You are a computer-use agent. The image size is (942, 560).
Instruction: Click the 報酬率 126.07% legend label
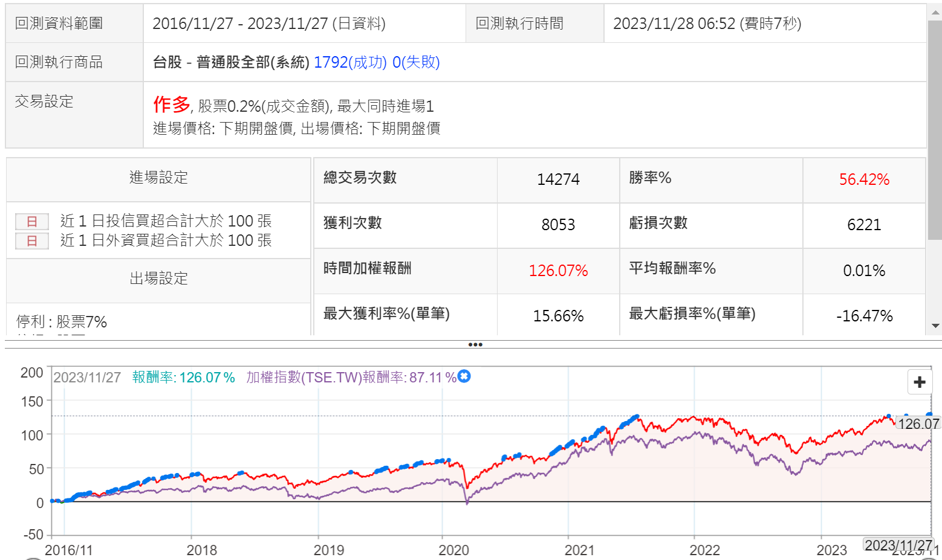(183, 378)
